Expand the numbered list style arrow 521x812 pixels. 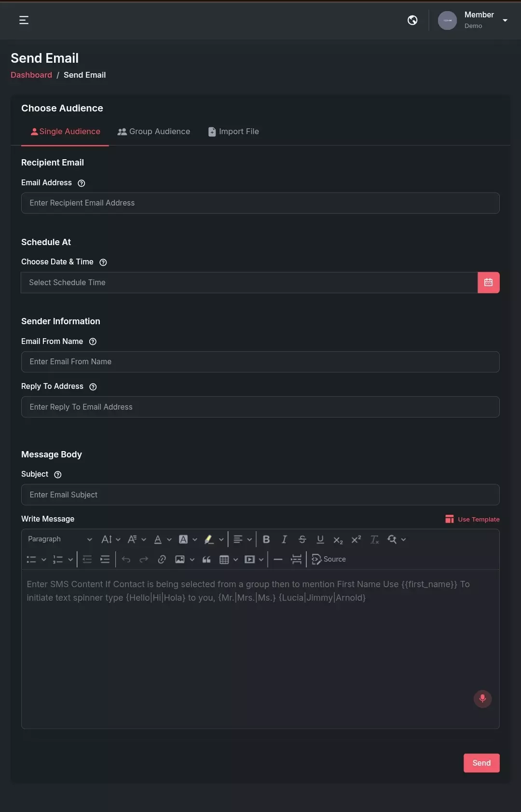[x=70, y=560]
